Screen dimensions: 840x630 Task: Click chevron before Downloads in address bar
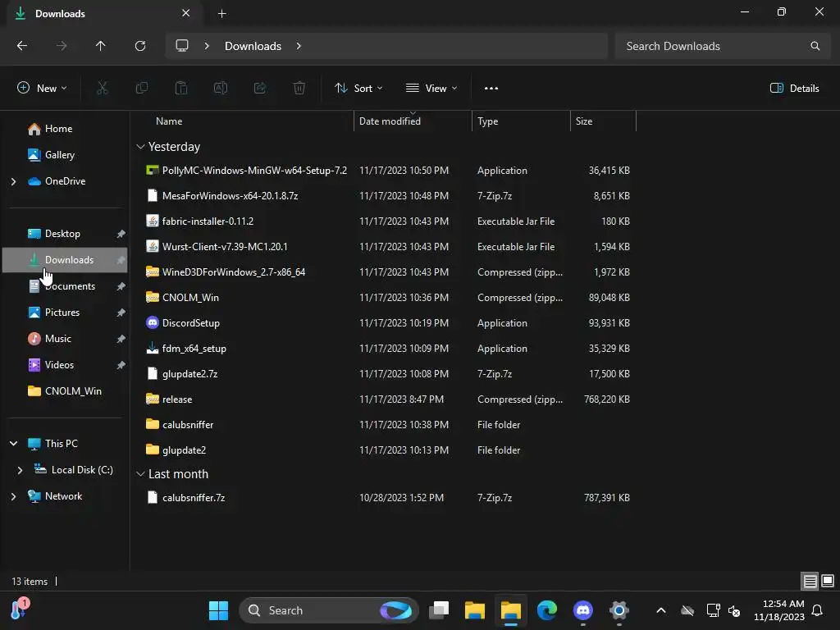[207, 46]
